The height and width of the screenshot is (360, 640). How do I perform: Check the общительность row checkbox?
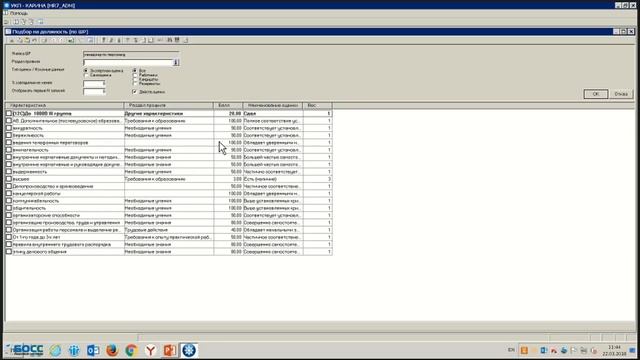tap(9, 208)
